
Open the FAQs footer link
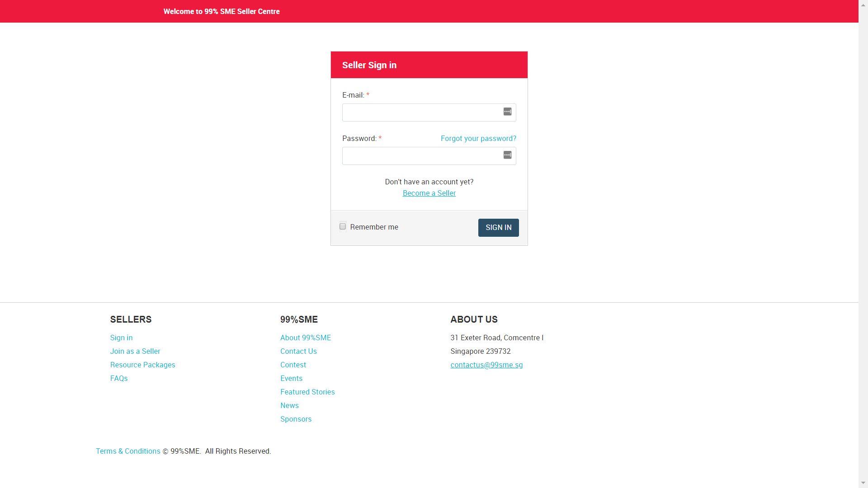(x=119, y=378)
